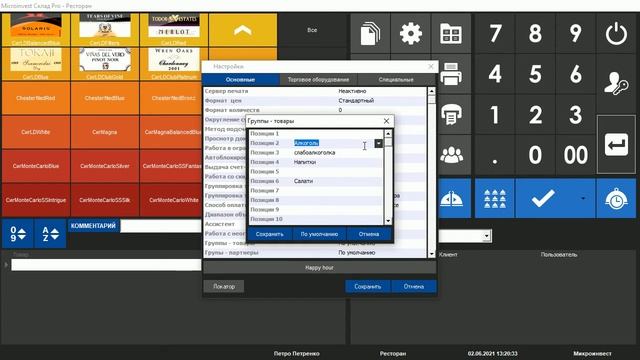Select the CariMonteCarloSilver product tile
640x360 pixels.
coord(105,166)
